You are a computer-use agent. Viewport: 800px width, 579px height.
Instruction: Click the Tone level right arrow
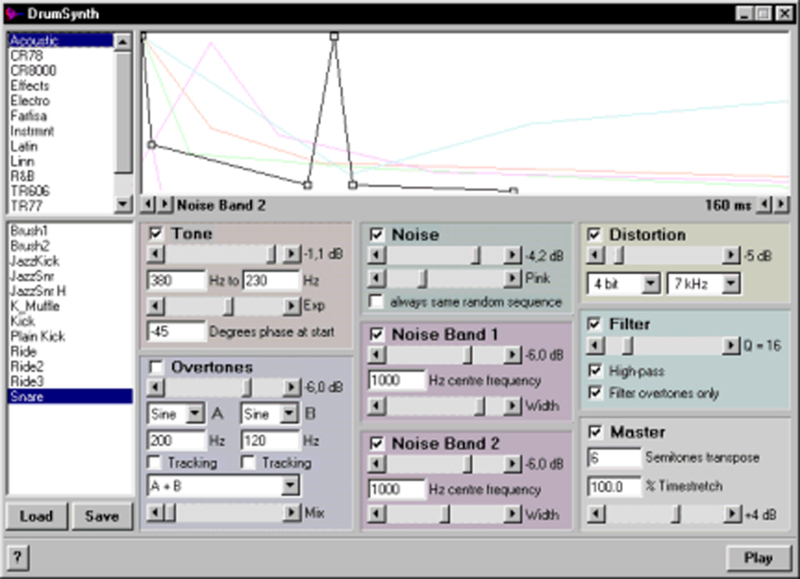(x=291, y=254)
